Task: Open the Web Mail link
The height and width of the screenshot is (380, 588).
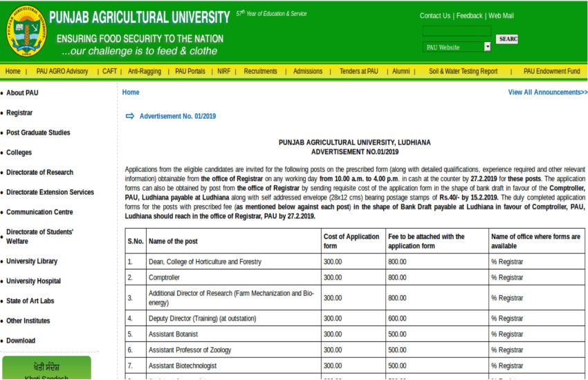Action: tap(501, 16)
